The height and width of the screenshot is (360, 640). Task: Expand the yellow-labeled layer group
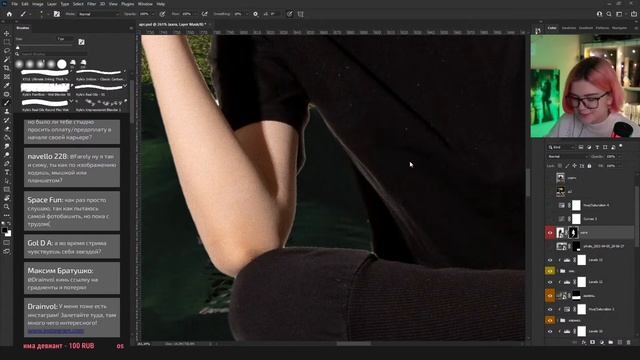pyautogui.click(x=558, y=271)
